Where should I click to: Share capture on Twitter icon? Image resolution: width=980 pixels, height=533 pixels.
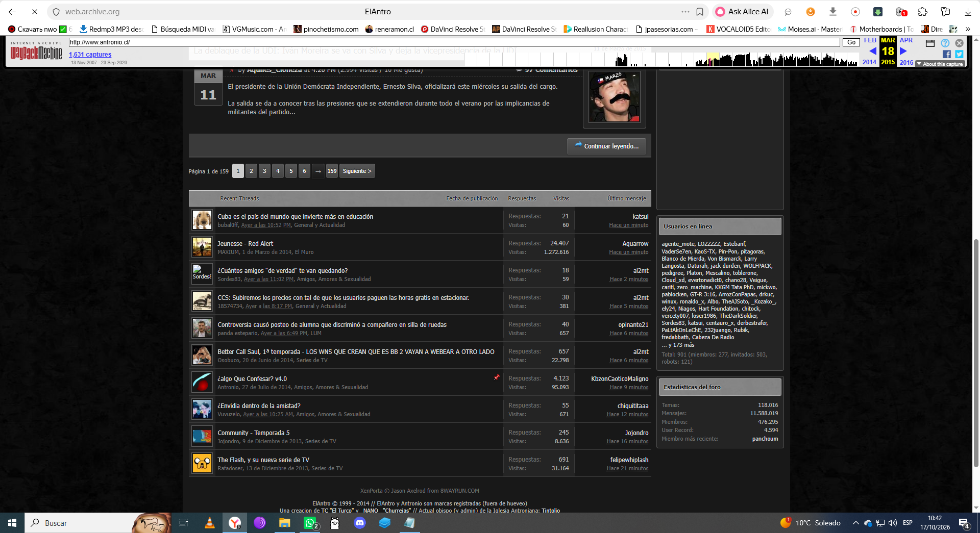point(959,54)
